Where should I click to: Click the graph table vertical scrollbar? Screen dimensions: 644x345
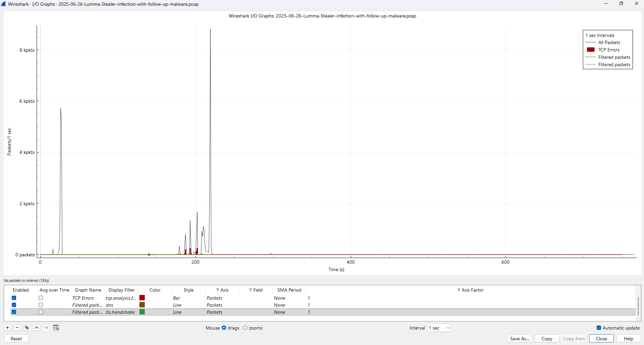coord(638,306)
